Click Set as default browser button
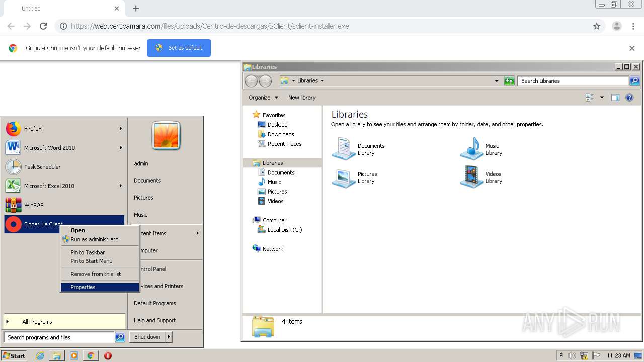This screenshot has height=362, width=644. 179,48
